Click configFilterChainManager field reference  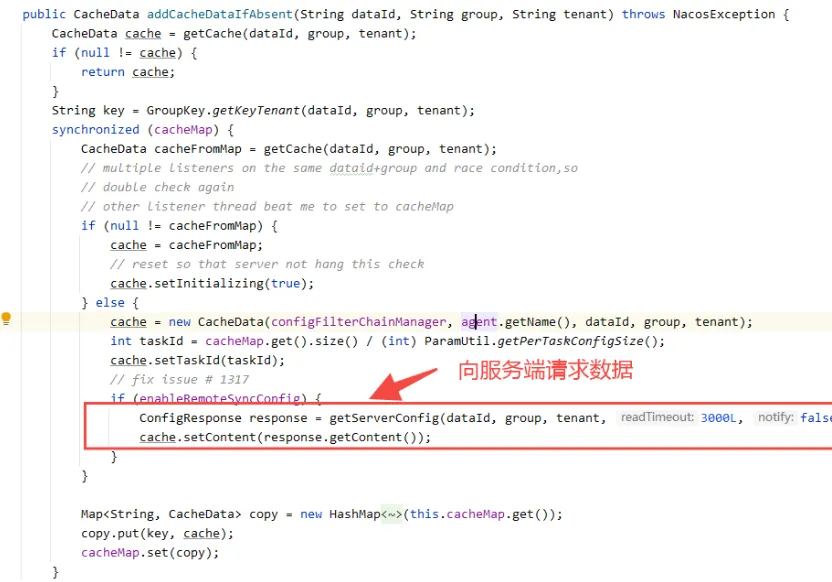click(x=359, y=322)
